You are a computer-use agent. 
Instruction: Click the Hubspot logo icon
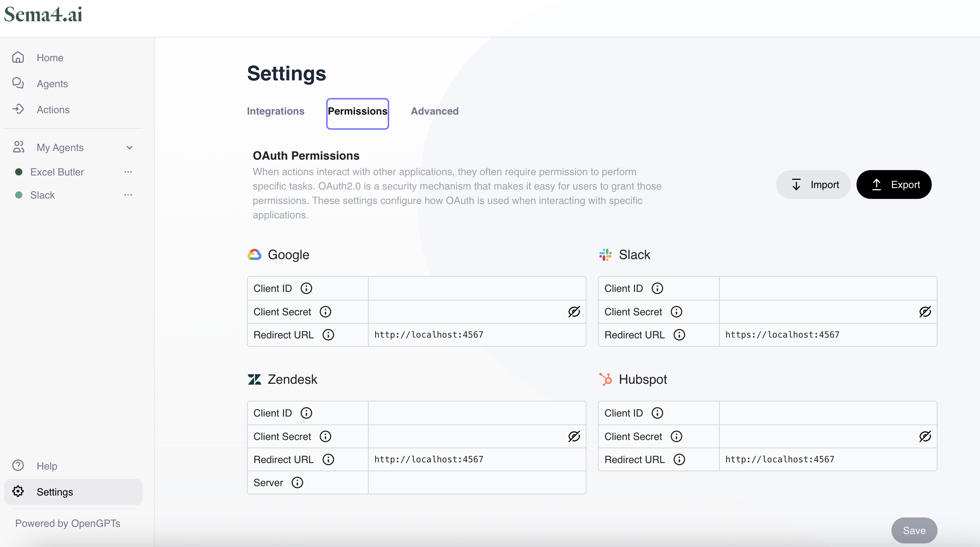click(606, 379)
